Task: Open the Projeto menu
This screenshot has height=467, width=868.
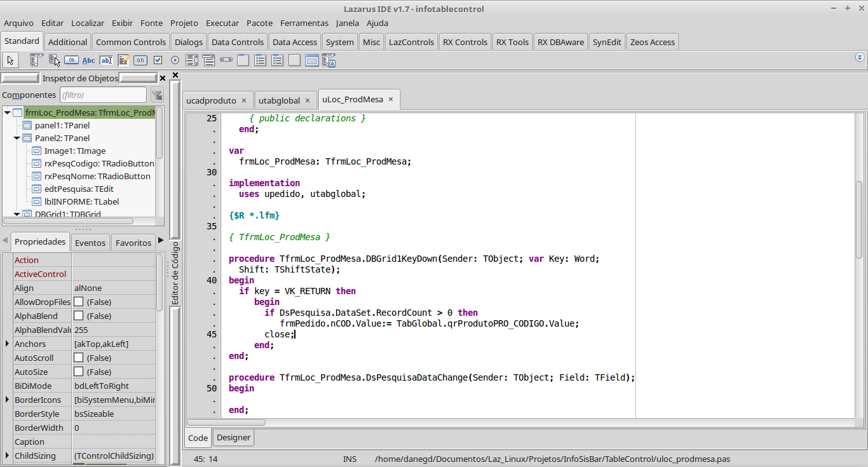Action: click(184, 23)
